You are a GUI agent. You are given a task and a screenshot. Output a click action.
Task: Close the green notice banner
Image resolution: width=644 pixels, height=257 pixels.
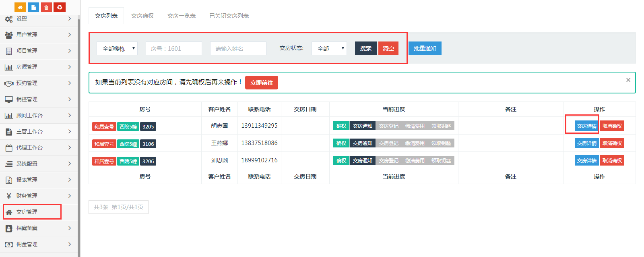[628, 80]
